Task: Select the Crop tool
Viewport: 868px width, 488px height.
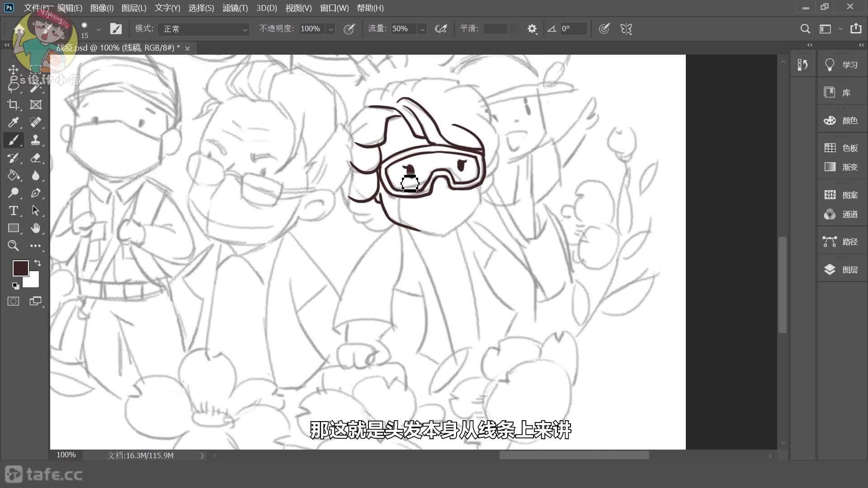Action: click(x=13, y=104)
